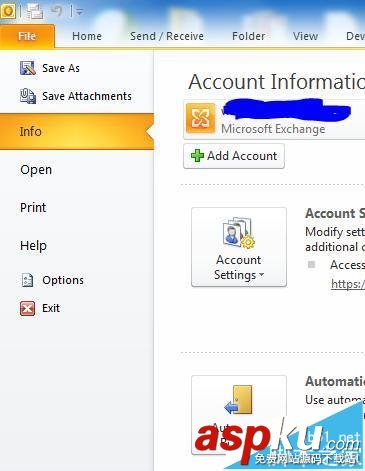365x471 pixels.
Task: Select Open in the backstage menu
Action: pyautogui.click(x=36, y=170)
